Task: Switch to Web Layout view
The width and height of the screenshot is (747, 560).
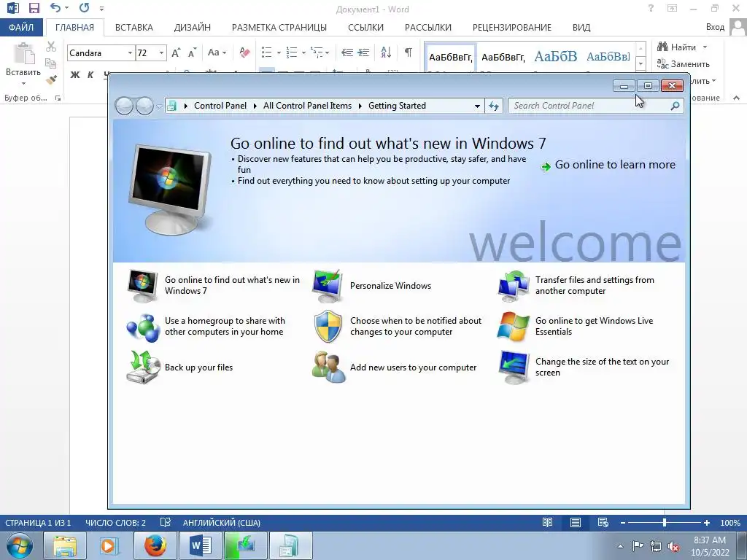Action: [603, 522]
